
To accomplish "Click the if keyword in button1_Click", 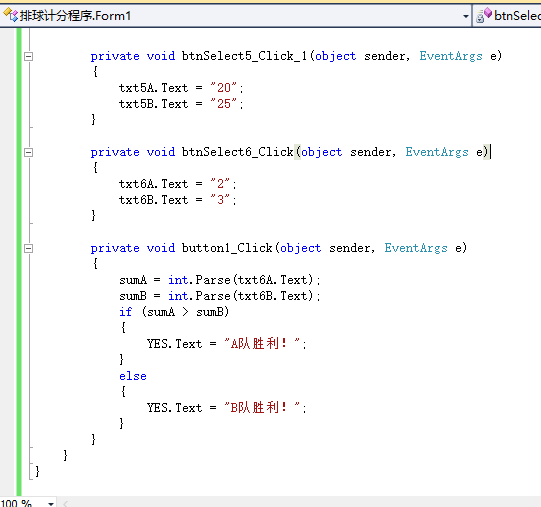I will (x=126, y=312).
